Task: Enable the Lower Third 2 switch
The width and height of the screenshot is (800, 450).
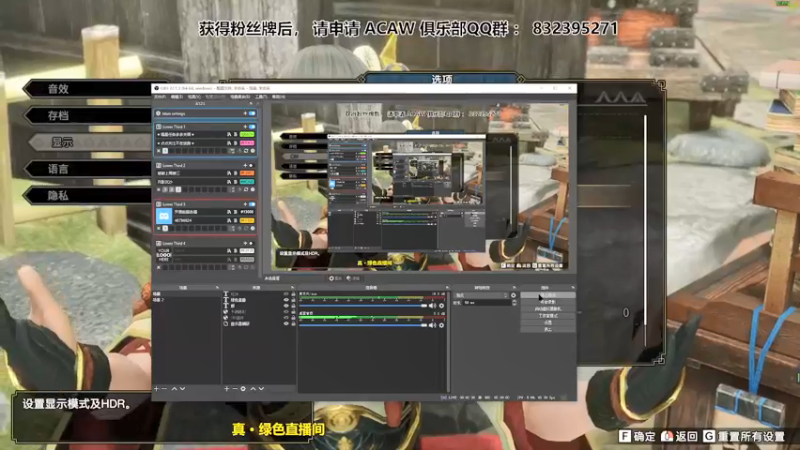Action: (251, 165)
